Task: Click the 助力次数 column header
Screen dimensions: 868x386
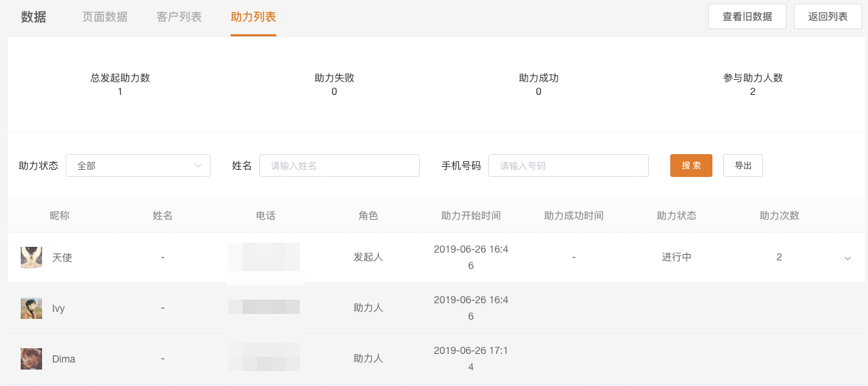Action: coord(779,215)
